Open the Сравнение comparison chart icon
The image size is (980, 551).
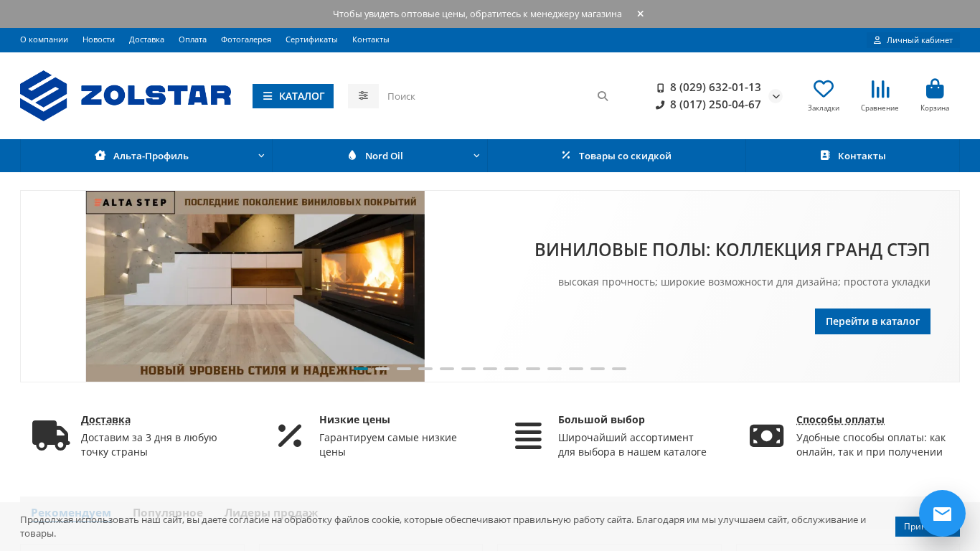click(880, 89)
